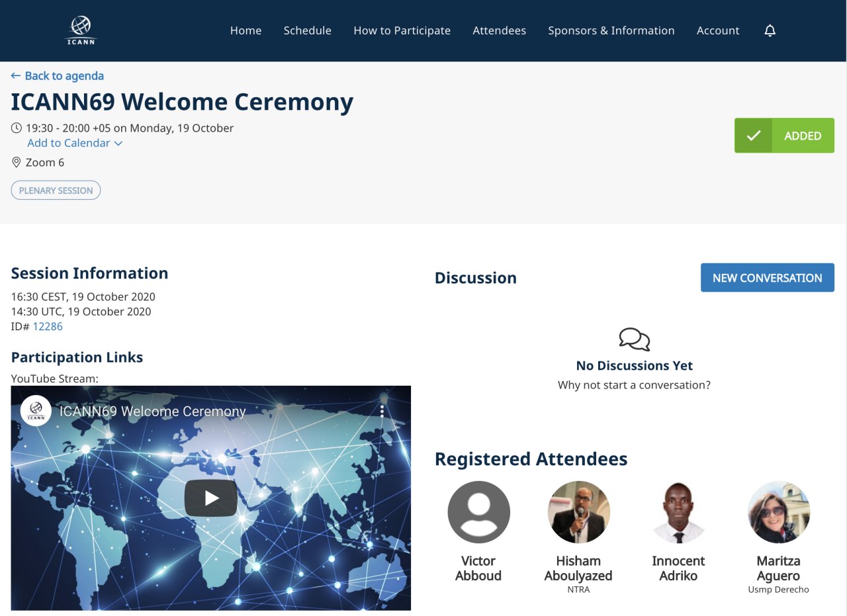847x616 pixels.
Task: Click the location pin icon
Action: pos(17,162)
